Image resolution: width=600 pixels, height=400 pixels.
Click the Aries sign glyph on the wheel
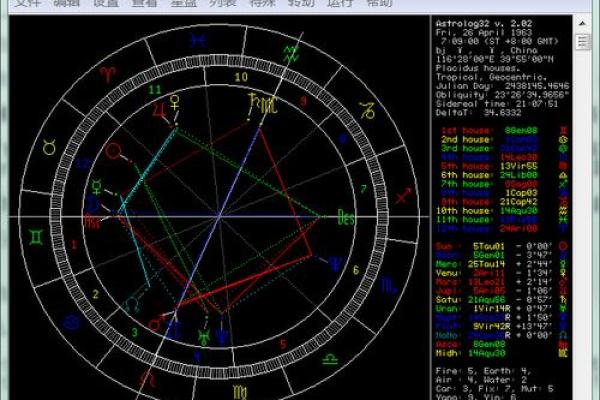click(108, 74)
